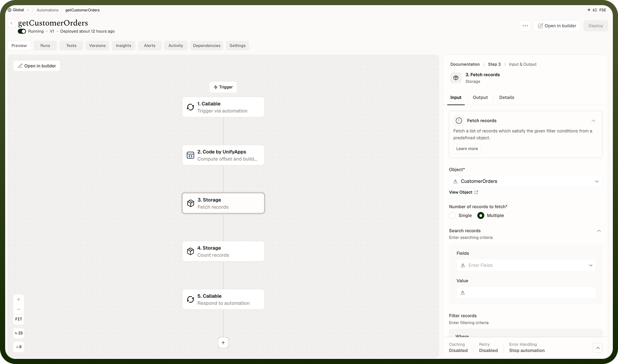The height and width of the screenshot is (364, 618).
Task: Click the Deploy button
Action: tap(596, 26)
